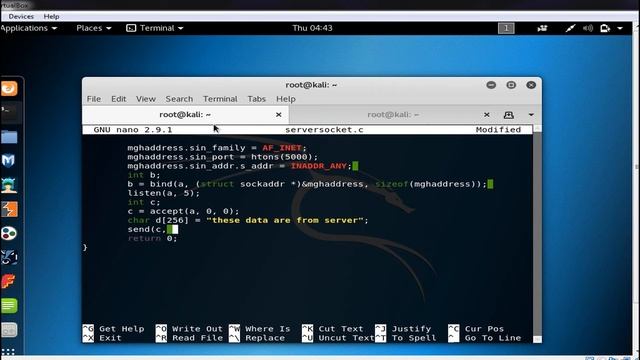
Task: Open the View menu
Action: click(146, 99)
